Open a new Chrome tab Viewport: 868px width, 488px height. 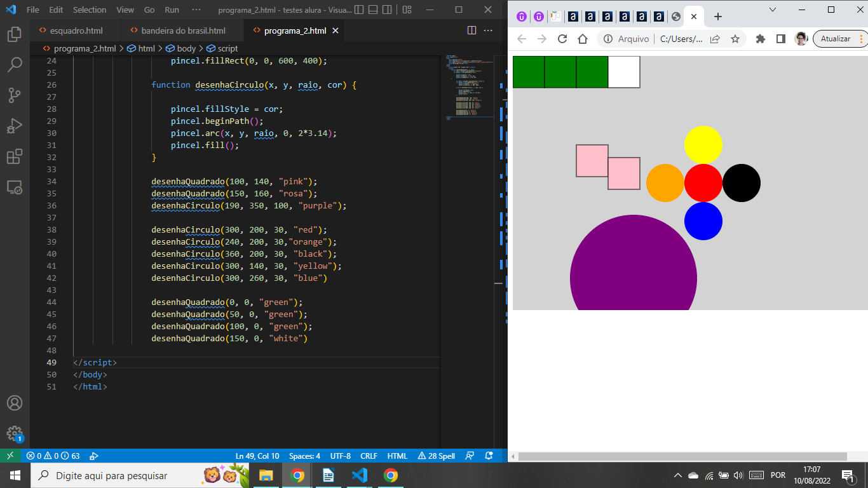tap(717, 17)
